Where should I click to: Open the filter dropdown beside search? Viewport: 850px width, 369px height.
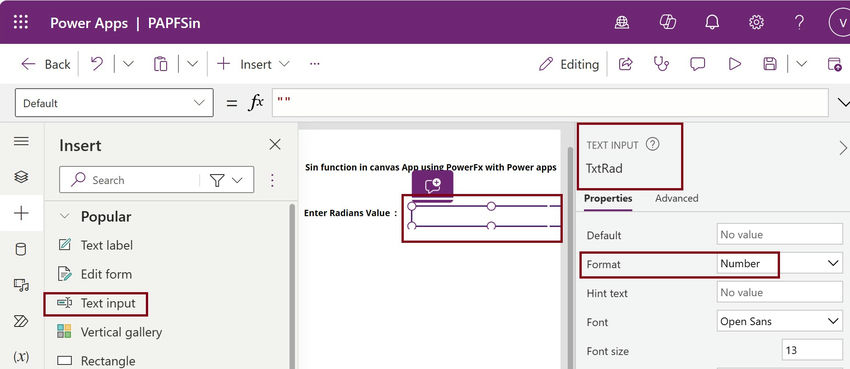tap(226, 180)
